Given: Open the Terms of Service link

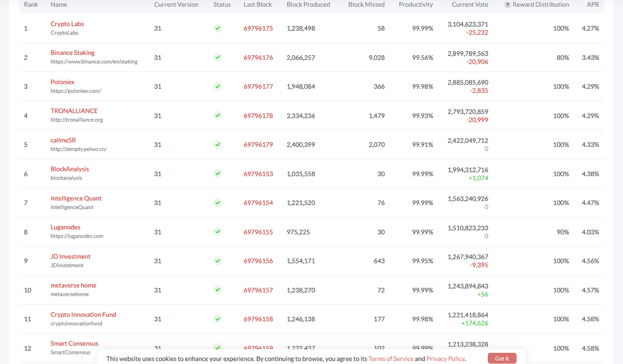Looking at the screenshot, I should (x=391, y=359).
